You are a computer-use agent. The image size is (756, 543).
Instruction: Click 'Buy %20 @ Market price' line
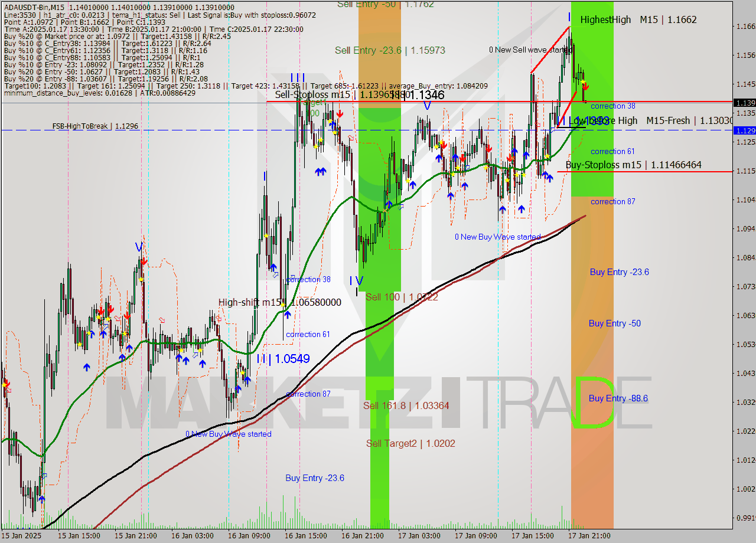coord(117,37)
